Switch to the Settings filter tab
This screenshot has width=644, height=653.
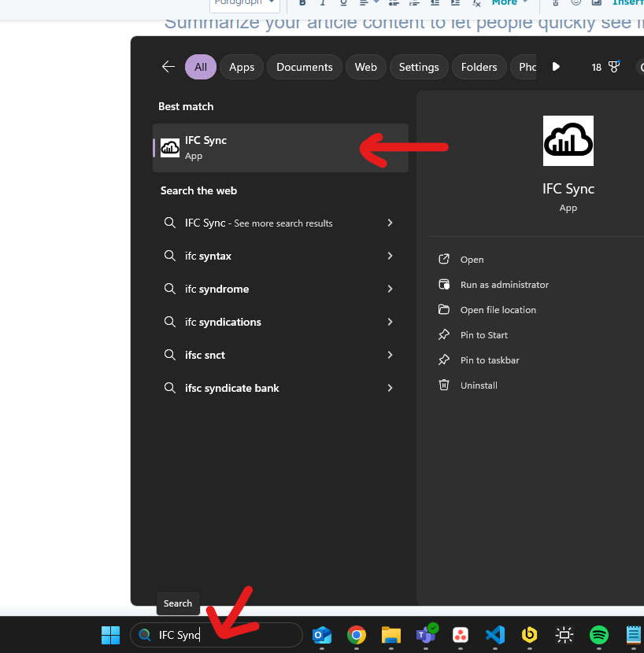(419, 67)
